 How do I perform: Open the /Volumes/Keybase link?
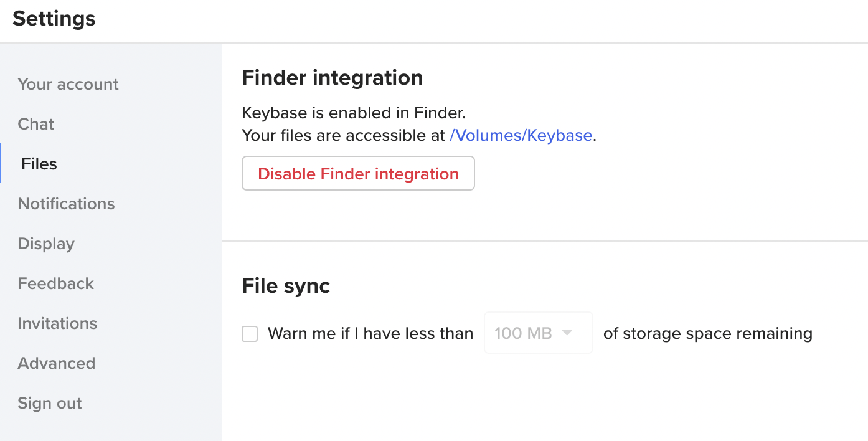point(521,135)
